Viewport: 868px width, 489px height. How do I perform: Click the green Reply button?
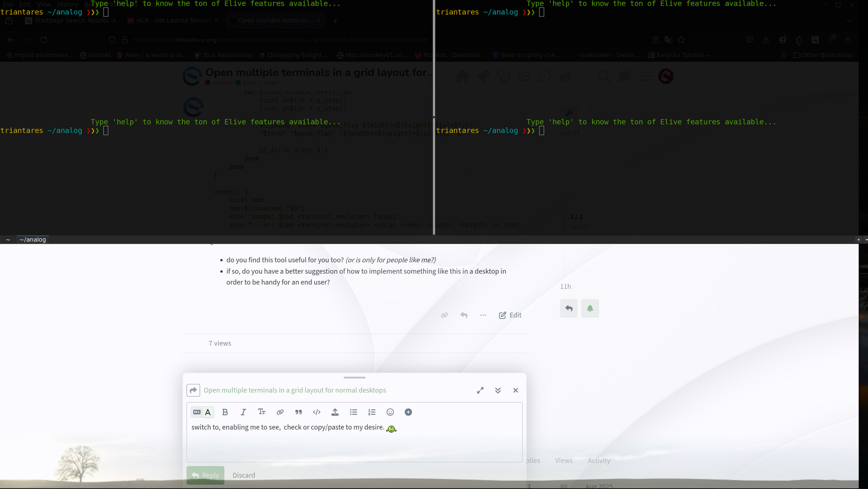205,475
